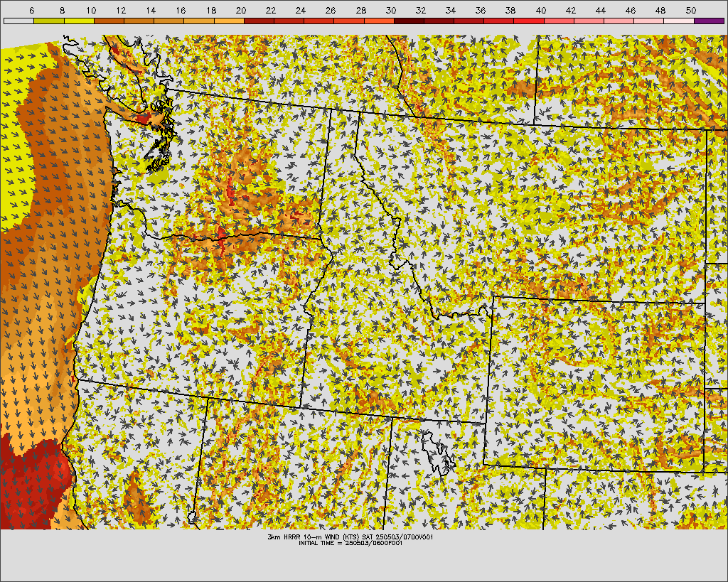Select the dark maroon swatch between 30 and 32
Image resolution: width=728 pixels, height=582 pixels.
click(x=409, y=21)
